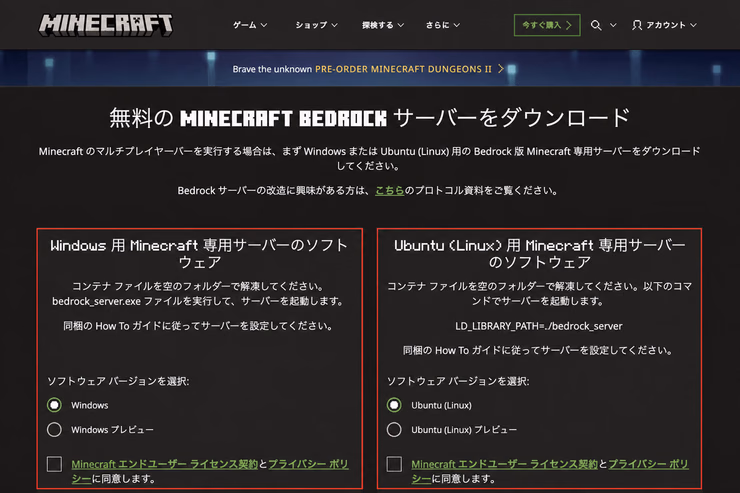This screenshot has width=740, height=493.
Task: Click the account person icon
Action: tap(637, 25)
